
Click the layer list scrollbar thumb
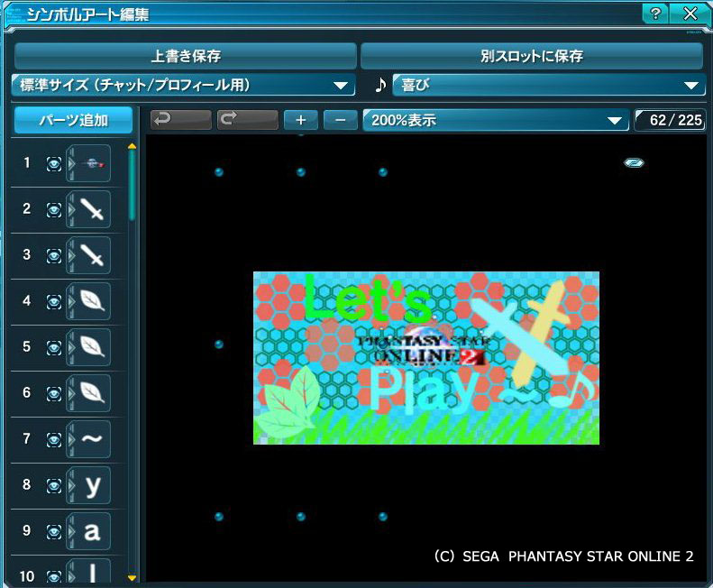pos(132,185)
